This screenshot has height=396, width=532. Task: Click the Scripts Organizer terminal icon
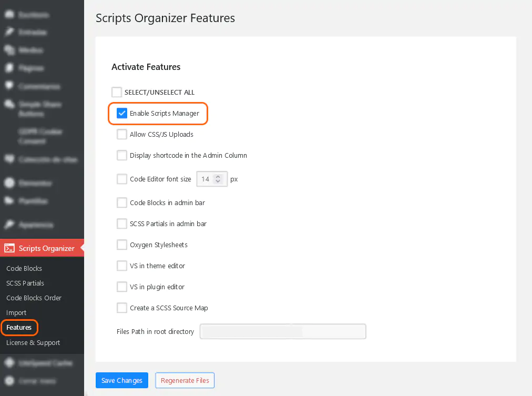9,248
